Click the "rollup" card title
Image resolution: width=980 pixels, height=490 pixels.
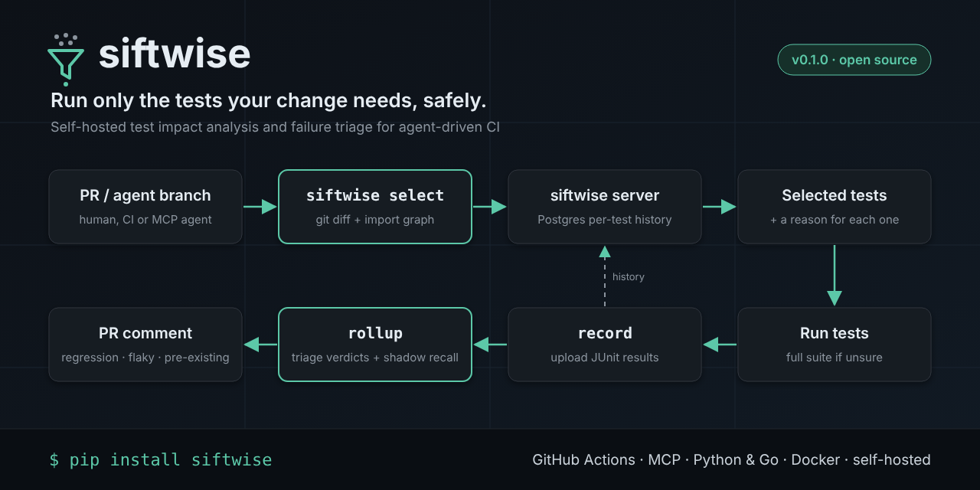point(375,333)
